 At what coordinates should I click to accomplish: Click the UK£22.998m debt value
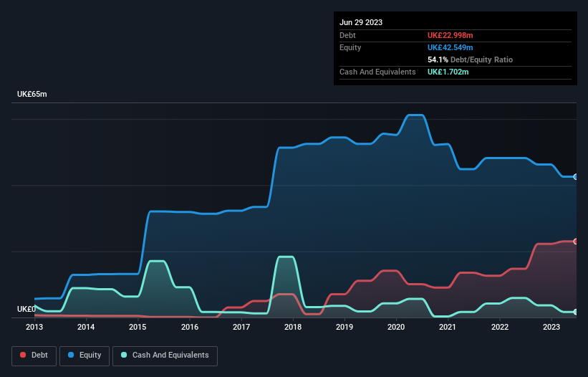(450, 35)
